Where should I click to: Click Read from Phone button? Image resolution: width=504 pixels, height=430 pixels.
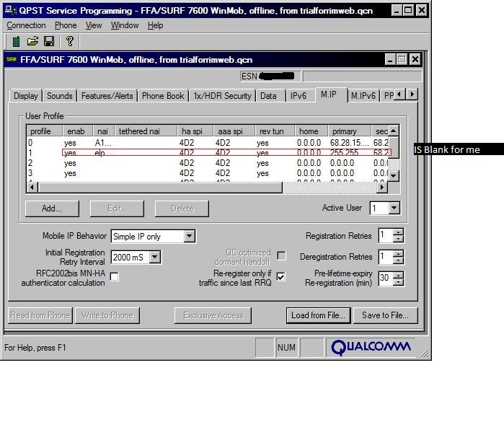(40, 315)
